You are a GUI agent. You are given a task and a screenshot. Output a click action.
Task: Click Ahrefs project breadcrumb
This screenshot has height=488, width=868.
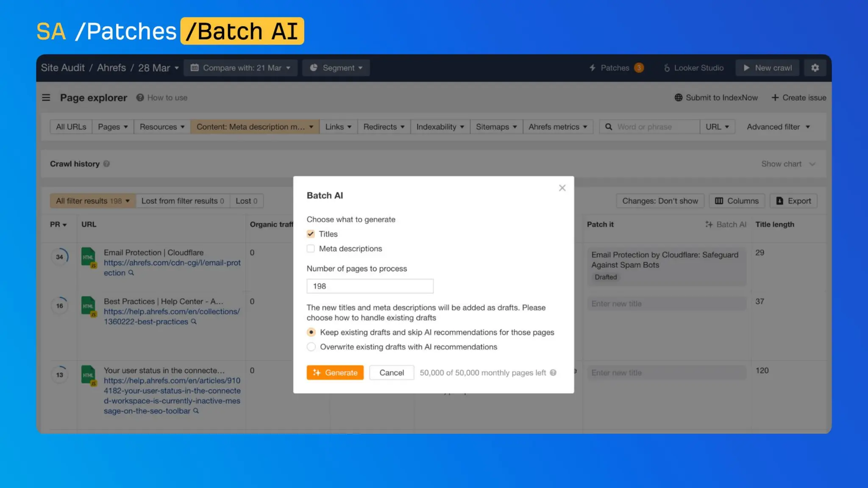click(111, 68)
